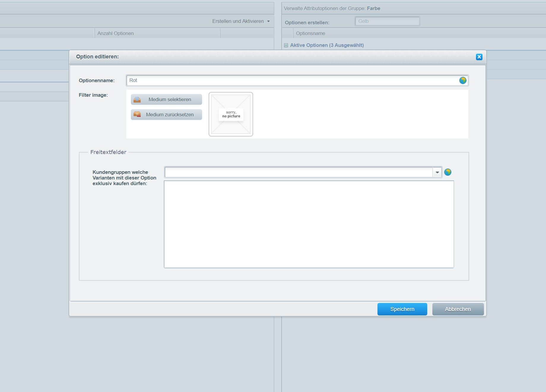Cancel editing with Abbrechen

[458, 309]
